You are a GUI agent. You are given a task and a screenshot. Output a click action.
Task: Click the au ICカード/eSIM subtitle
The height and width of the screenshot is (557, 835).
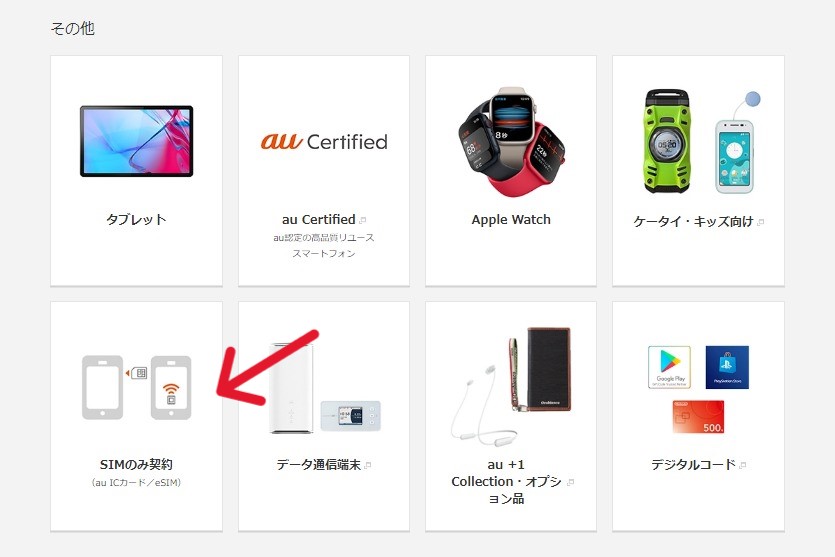[136, 482]
